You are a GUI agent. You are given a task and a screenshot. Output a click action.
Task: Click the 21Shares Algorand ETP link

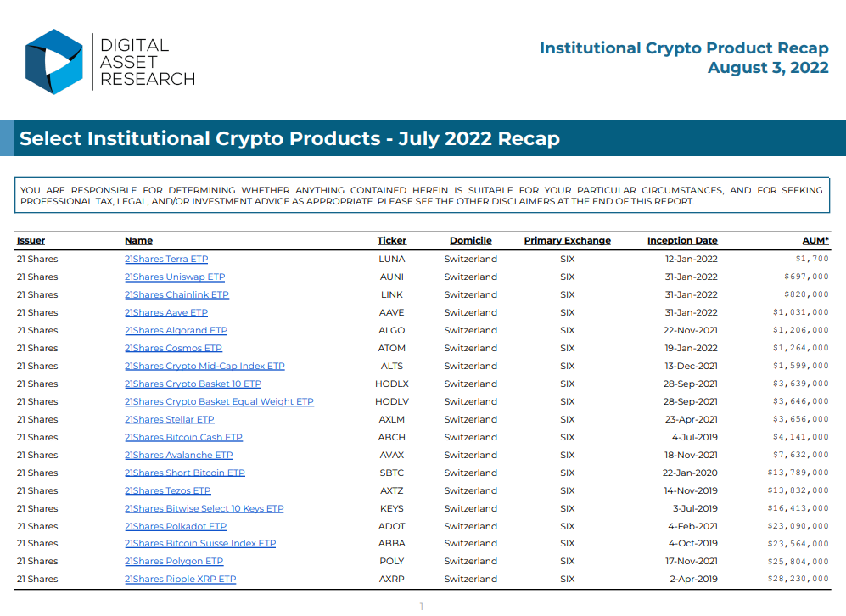176,330
